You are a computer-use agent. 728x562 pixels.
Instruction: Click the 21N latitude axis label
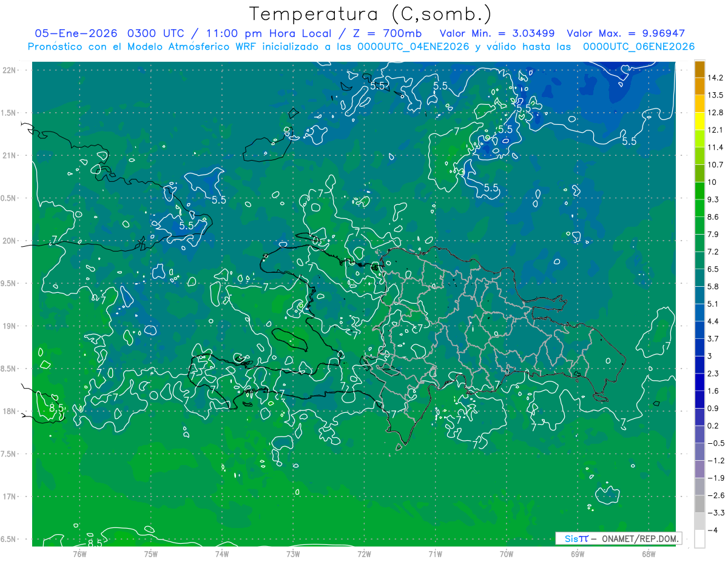coord(9,155)
